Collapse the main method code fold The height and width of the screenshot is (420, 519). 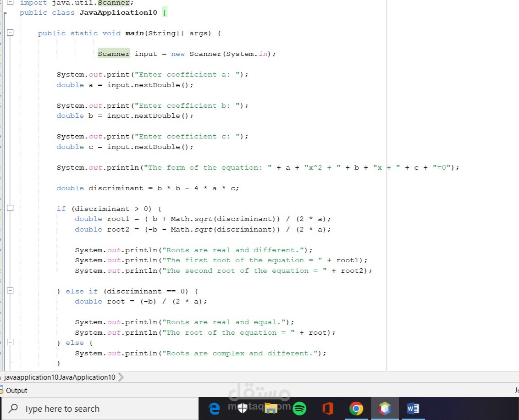pyautogui.click(x=10, y=33)
